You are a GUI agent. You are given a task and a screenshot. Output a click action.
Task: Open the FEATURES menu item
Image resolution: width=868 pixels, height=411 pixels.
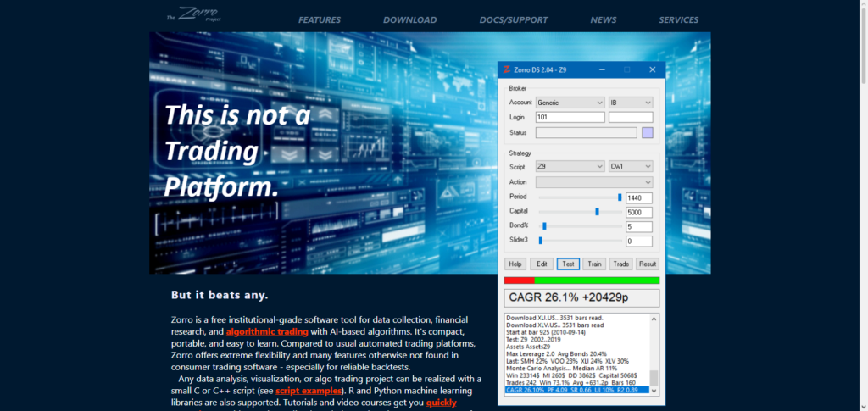(x=320, y=19)
